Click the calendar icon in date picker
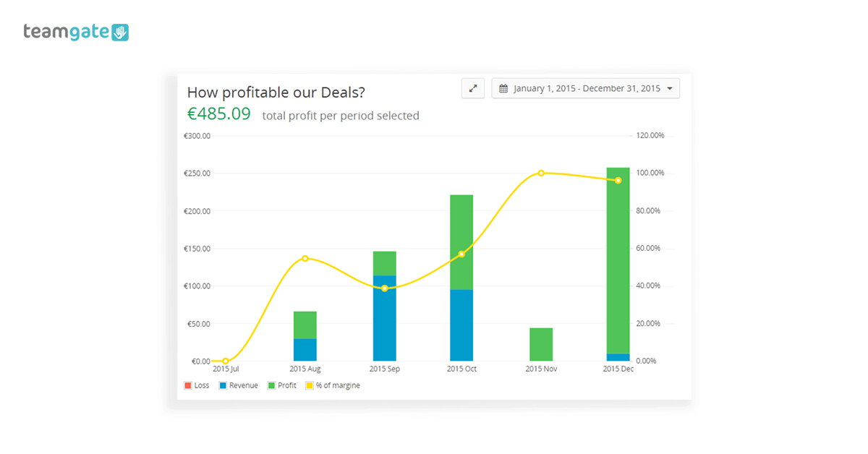Screen dimensions: 868x454 [503, 88]
